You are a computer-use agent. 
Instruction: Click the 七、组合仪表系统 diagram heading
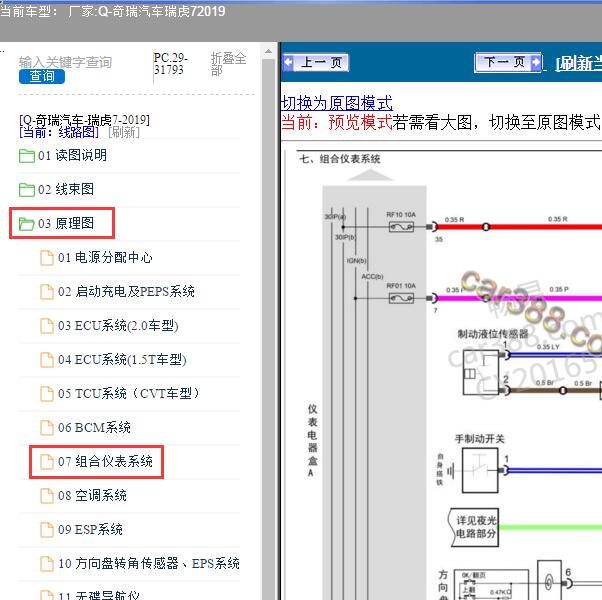[340, 159]
